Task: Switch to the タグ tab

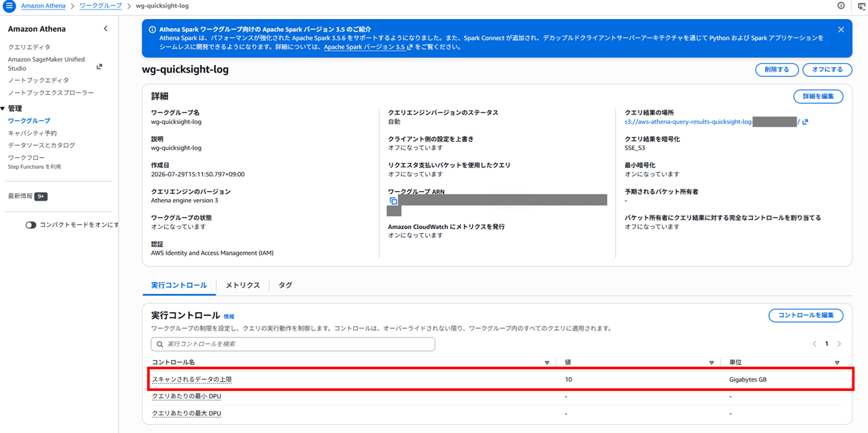Action: (285, 285)
